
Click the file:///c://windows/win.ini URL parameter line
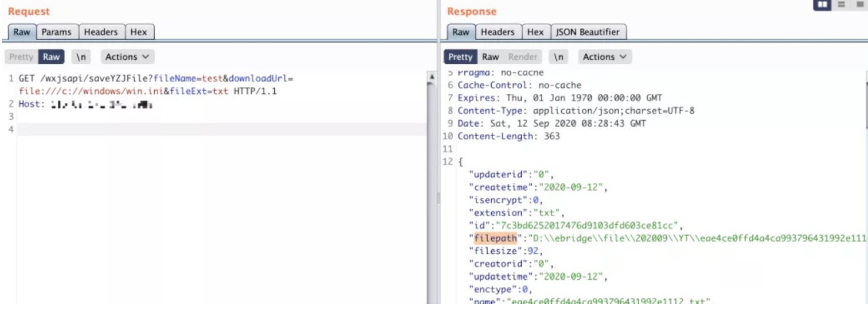click(x=148, y=91)
